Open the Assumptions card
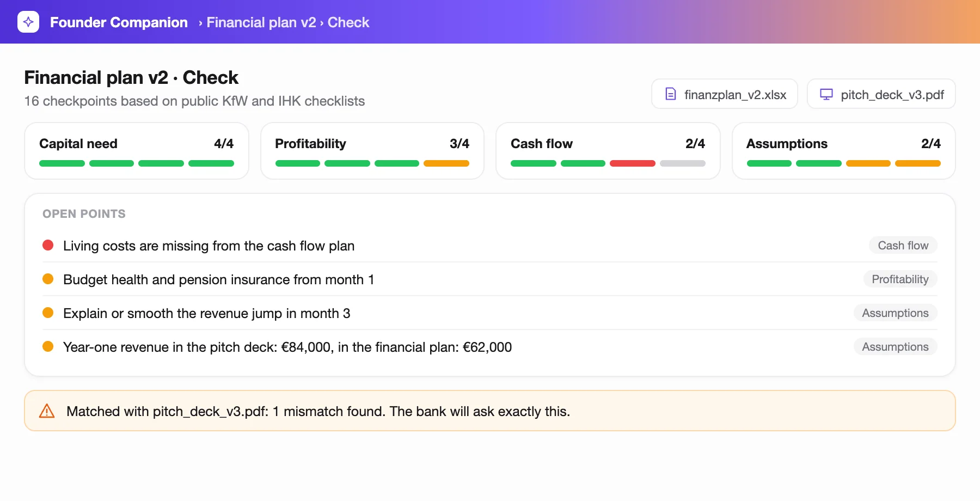 tap(844, 151)
